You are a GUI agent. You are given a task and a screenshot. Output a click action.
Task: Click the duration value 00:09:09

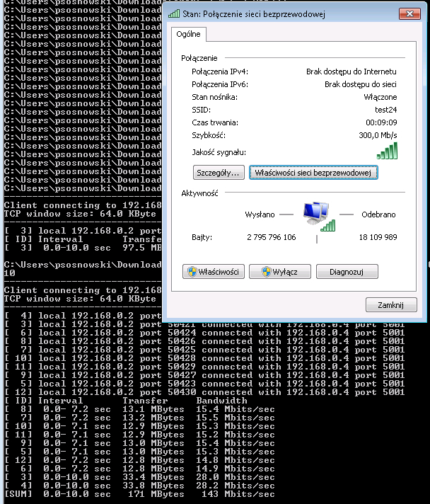point(381,122)
